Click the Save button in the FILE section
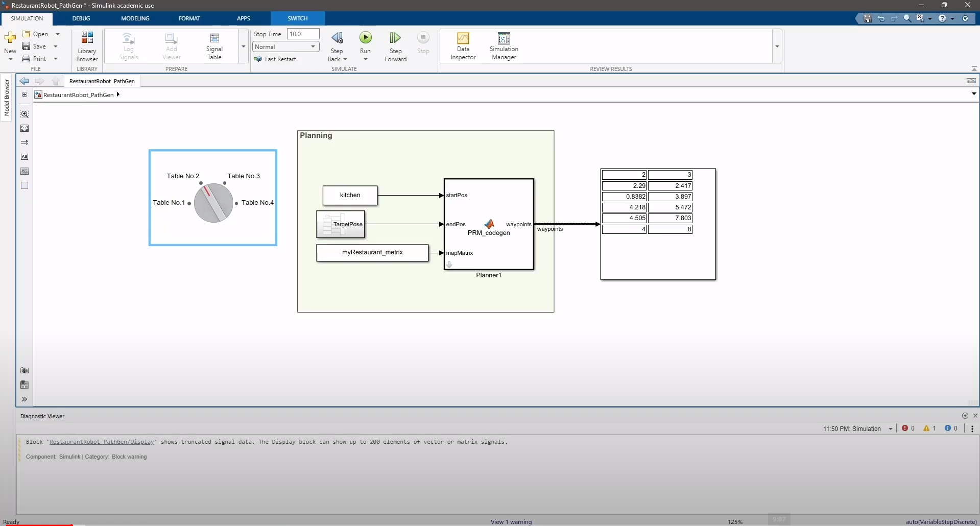The width and height of the screenshot is (980, 526). tap(35, 46)
